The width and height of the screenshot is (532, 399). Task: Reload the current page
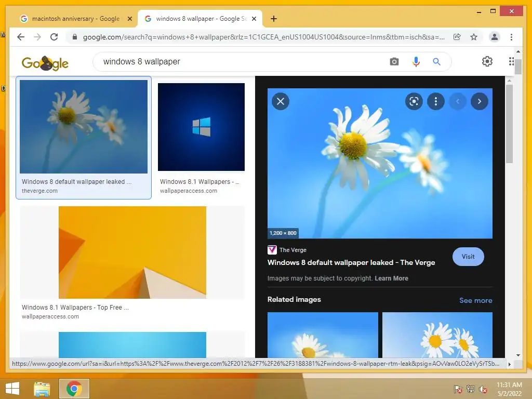point(54,37)
